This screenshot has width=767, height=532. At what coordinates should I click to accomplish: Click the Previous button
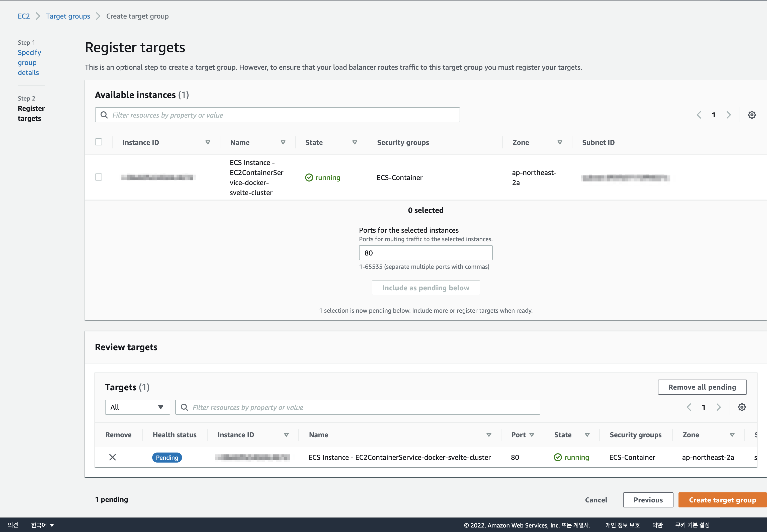point(648,500)
